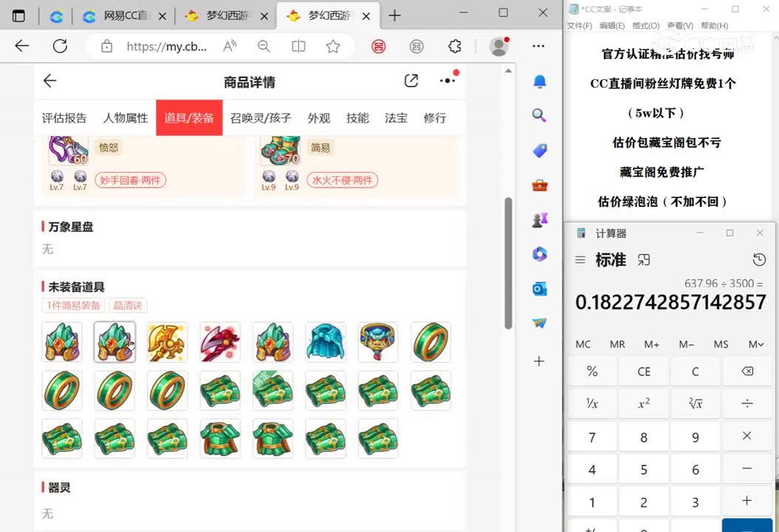Click calculator x squared button

(x=644, y=404)
